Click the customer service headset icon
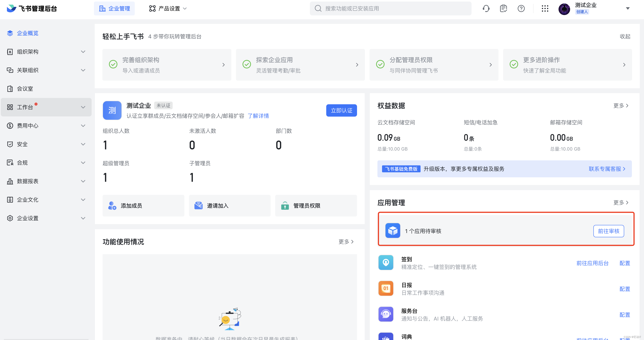644x340 pixels. pyautogui.click(x=486, y=8)
